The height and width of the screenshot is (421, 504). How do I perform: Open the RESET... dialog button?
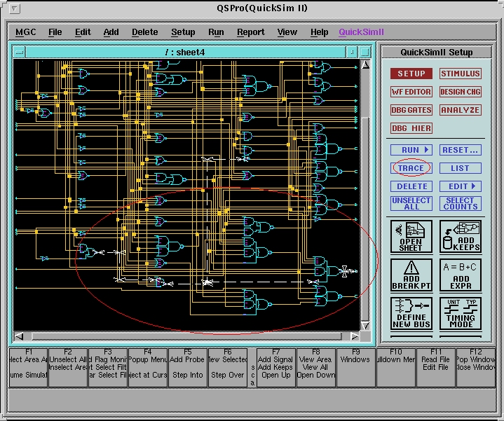click(461, 150)
